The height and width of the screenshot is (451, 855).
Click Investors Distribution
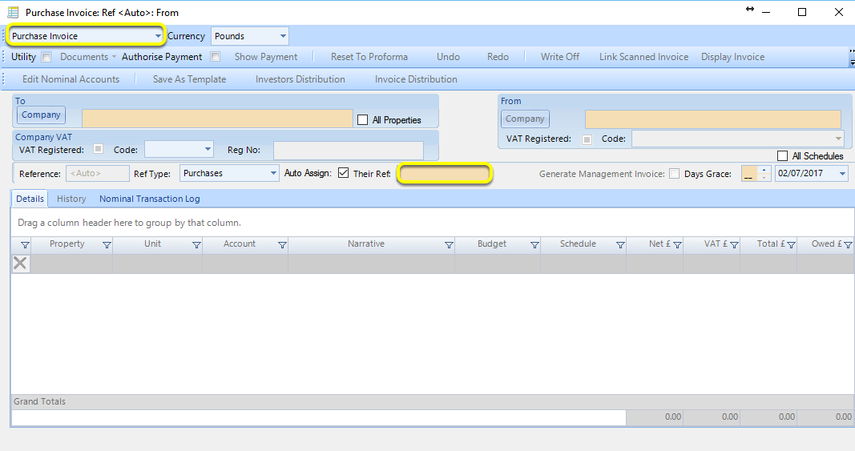(300, 79)
